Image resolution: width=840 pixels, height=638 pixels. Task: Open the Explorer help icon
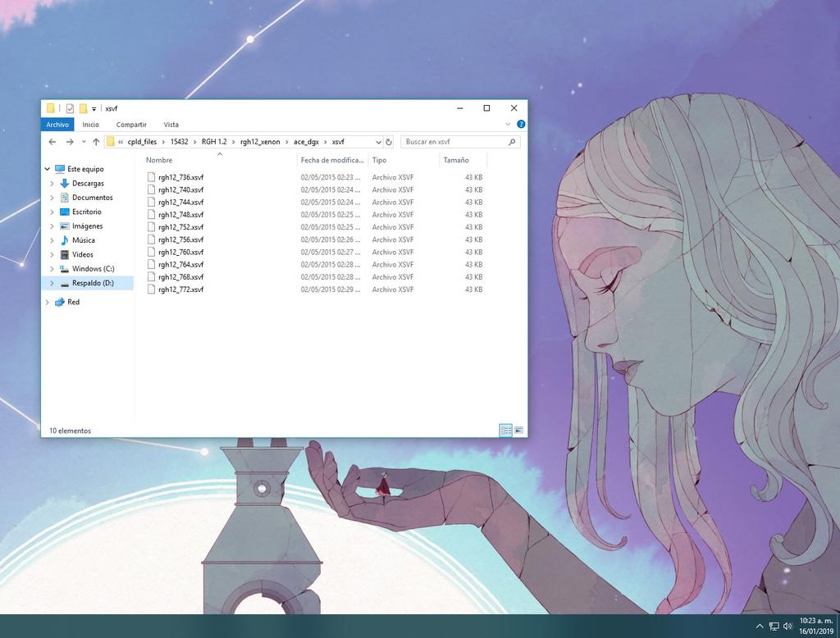(x=521, y=125)
